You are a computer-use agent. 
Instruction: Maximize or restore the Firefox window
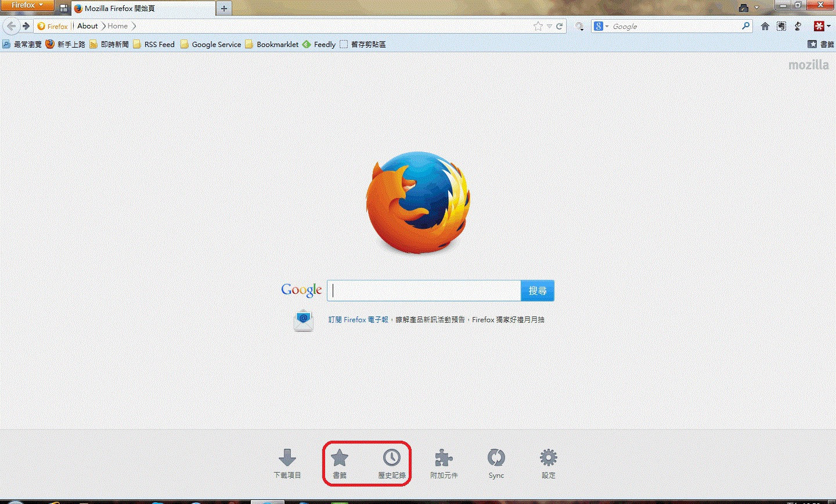coord(798,5)
